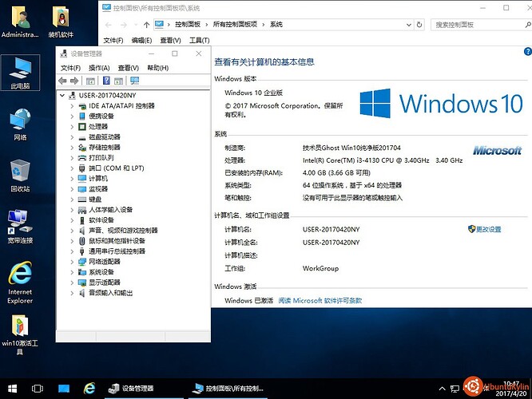Image resolution: width=532 pixels, height=399 pixels.
Task: Click the scan for hardware changes monitor icon
Action: [x=135, y=81]
